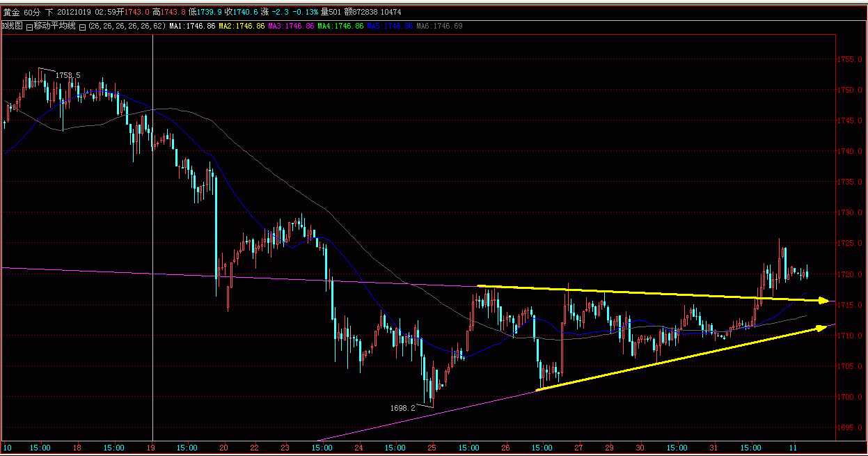Collapse the box before 移动平均线
Image resolution: width=868 pixels, height=456 pixels.
[29, 26]
